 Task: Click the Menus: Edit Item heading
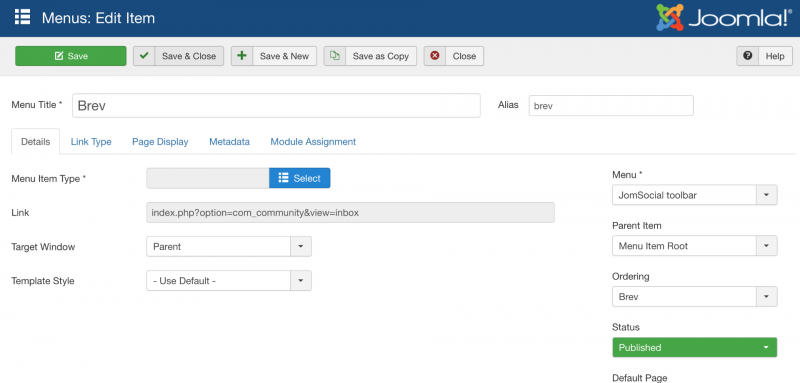click(x=98, y=18)
